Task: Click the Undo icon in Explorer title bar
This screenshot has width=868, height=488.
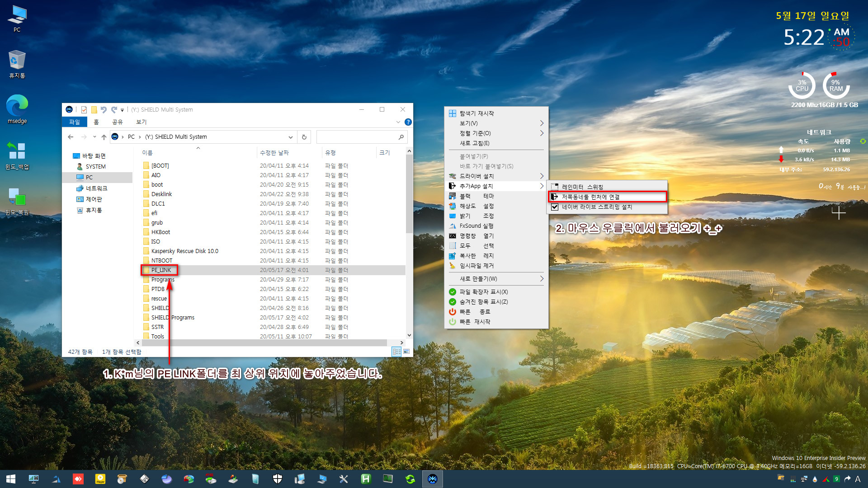Action: click(x=104, y=110)
